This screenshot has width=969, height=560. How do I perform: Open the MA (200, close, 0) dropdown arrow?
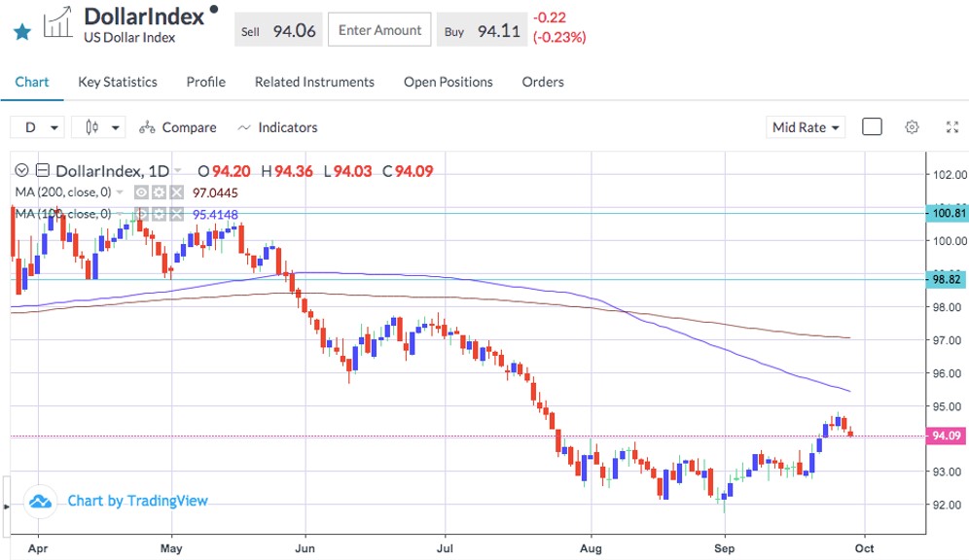(x=120, y=192)
